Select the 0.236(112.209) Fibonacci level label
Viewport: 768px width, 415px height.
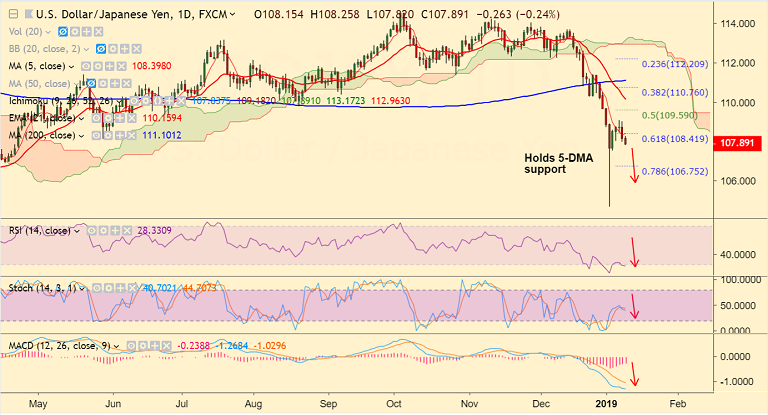[x=675, y=64]
